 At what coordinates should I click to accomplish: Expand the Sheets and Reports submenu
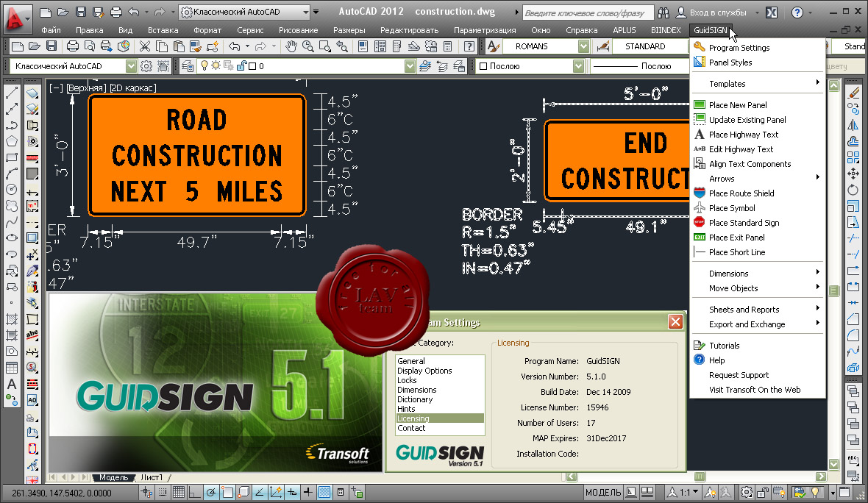(x=757, y=310)
